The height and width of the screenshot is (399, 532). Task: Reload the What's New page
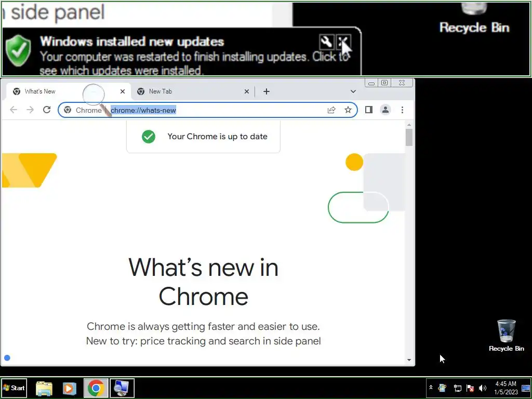tap(47, 110)
